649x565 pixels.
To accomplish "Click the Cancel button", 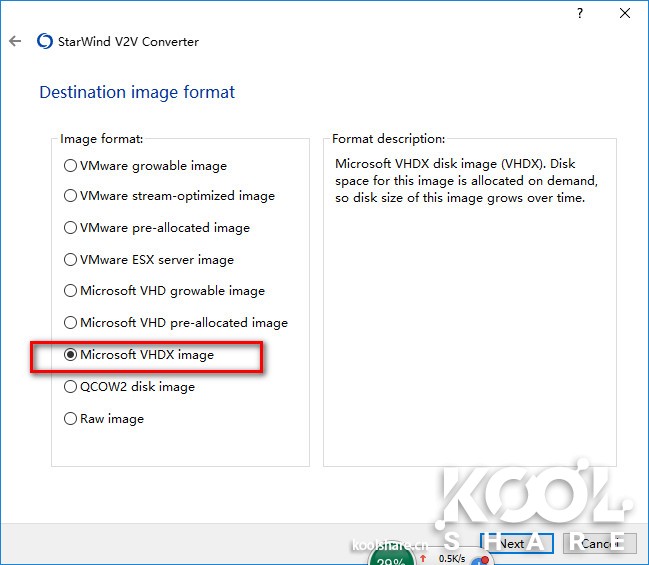I will coord(600,543).
